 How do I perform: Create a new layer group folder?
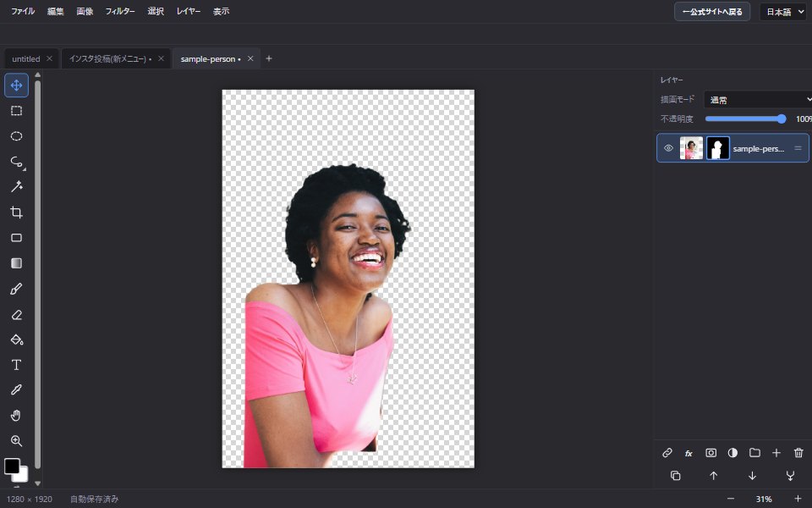[x=754, y=453]
